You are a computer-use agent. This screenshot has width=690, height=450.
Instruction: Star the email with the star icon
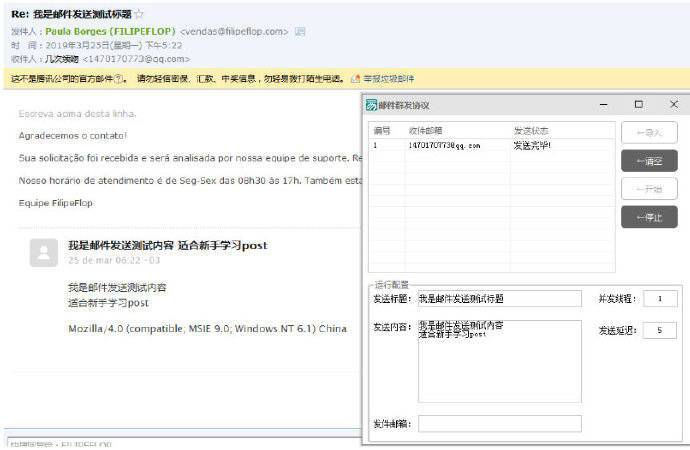tap(139, 14)
